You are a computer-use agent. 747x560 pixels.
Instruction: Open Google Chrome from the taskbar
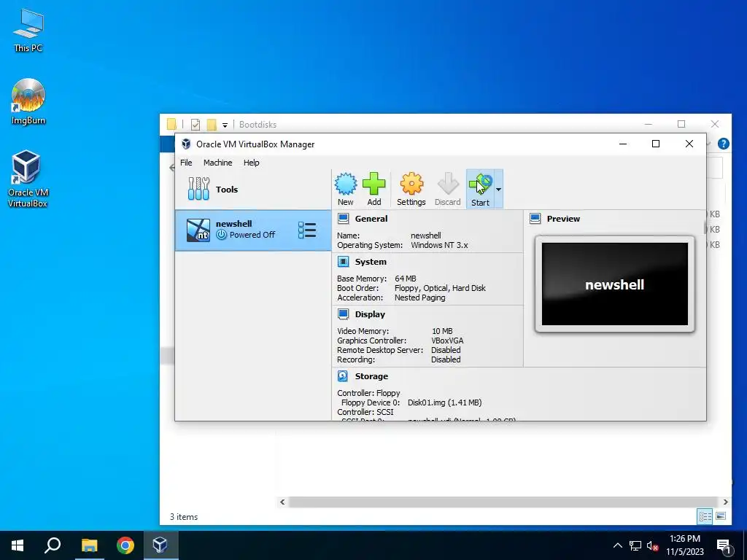click(125, 545)
